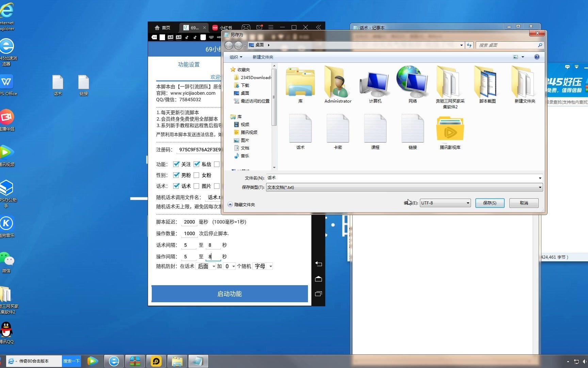The width and height of the screenshot is (588, 368).
Task: Open the Administrator folder in Save As
Action: pos(338,85)
